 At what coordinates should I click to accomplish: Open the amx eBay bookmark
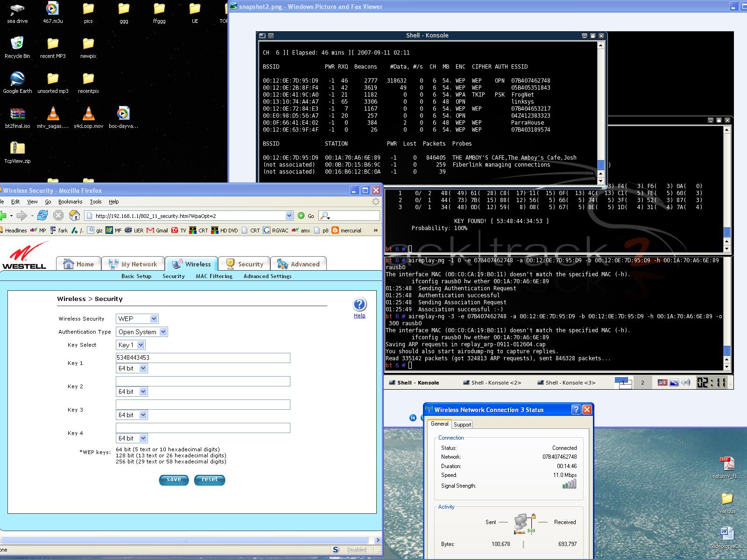pos(301,230)
